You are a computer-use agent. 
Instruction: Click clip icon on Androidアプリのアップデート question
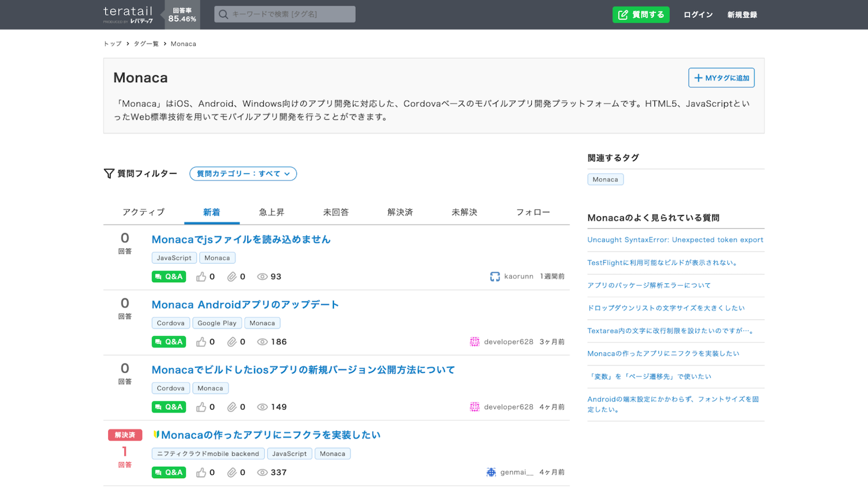pyautogui.click(x=231, y=342)
